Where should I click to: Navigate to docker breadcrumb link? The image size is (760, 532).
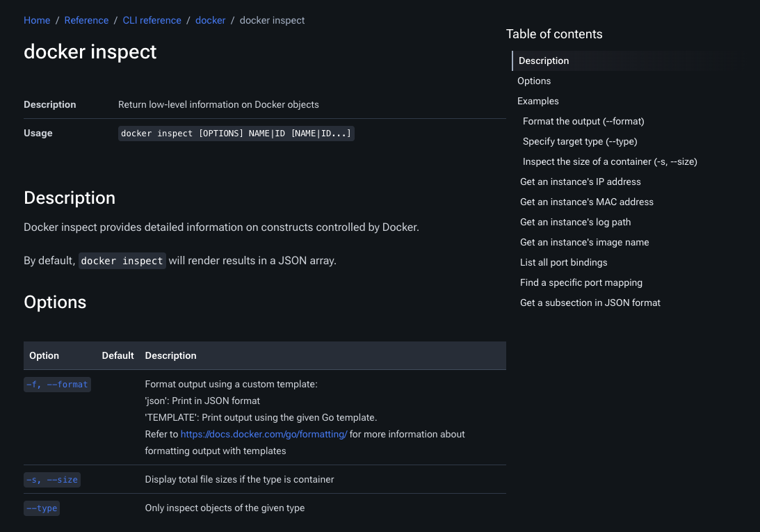click(210, 20)
